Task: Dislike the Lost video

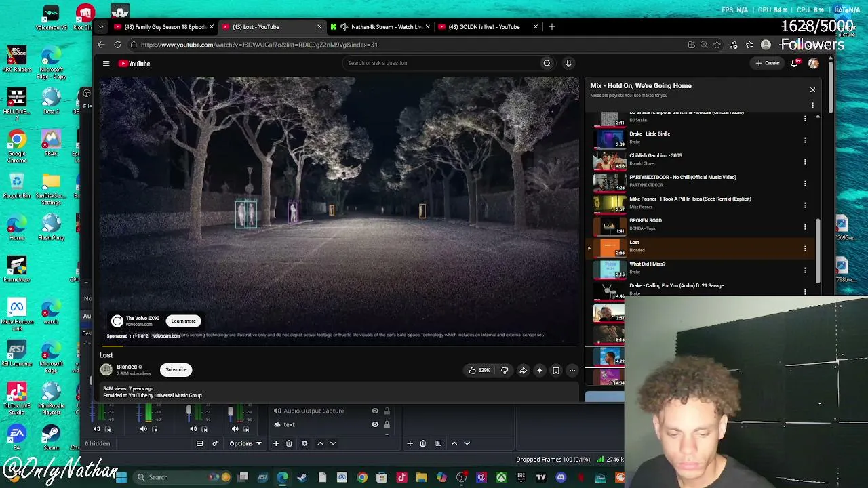Action: [x=504, y=370]
